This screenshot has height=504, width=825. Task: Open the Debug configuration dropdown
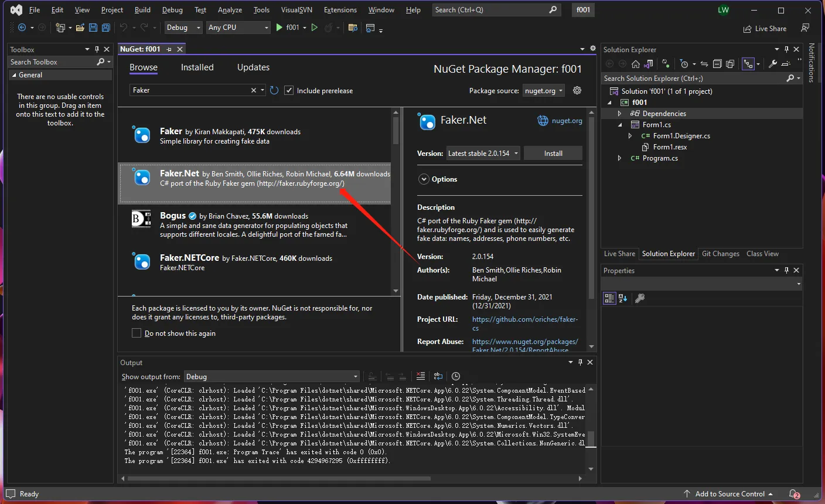click(x=183, y=28)
